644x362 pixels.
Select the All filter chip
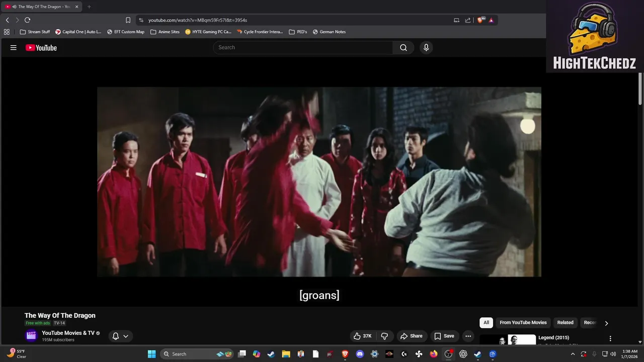(486, 323)
